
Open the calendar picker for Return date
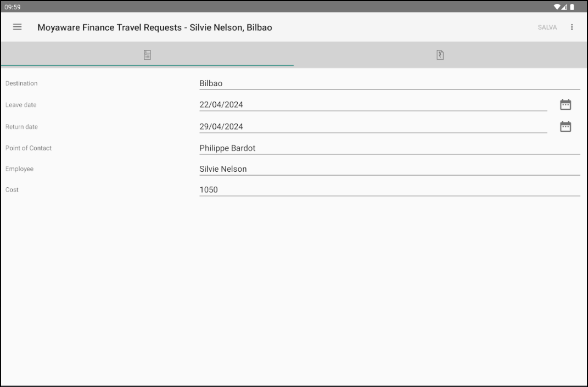click(x=565, y=126)
